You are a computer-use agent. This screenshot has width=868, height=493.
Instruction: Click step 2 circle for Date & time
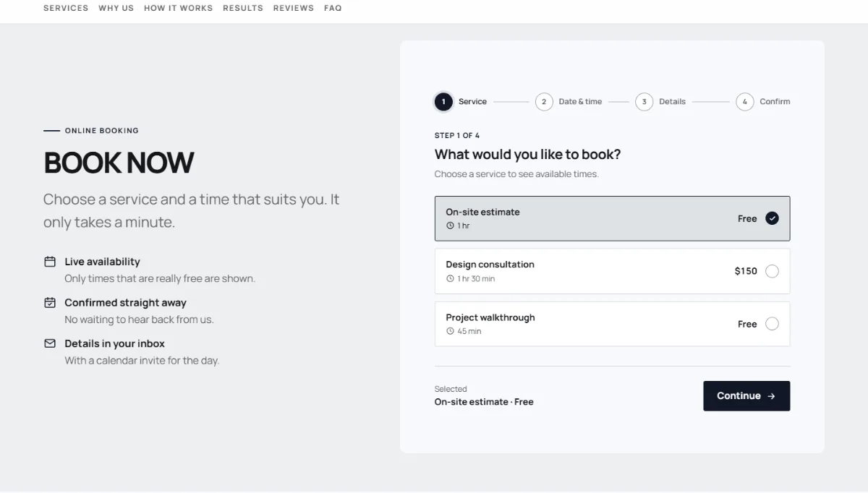(x=544, y=102)
